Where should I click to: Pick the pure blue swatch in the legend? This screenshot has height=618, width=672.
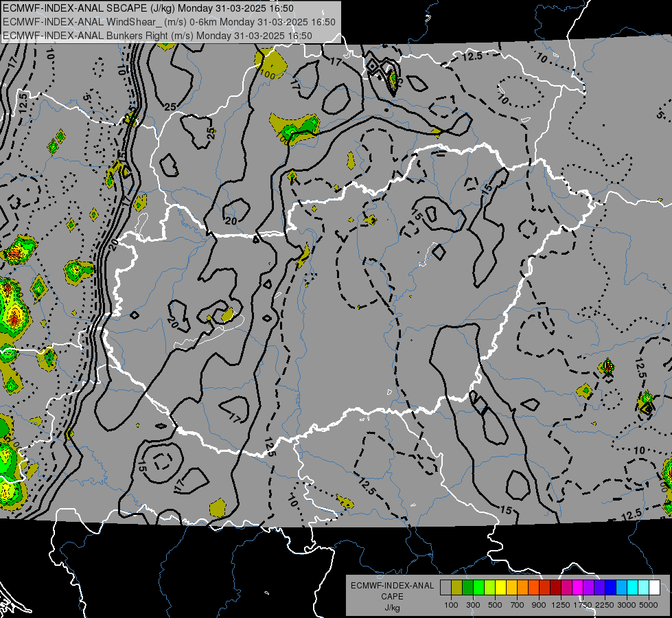point(611,587)
